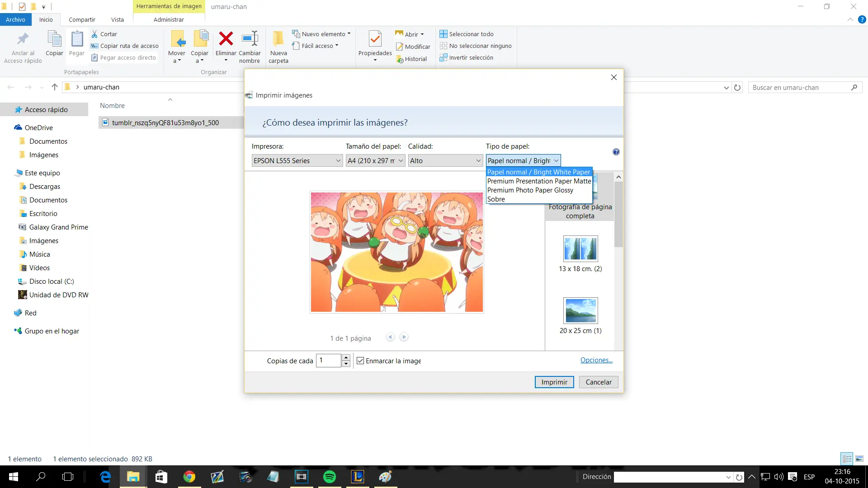The height and width of the screenshot is (488, 868).
Task: Click the Copiar a icon
Action: pos(200,39)
